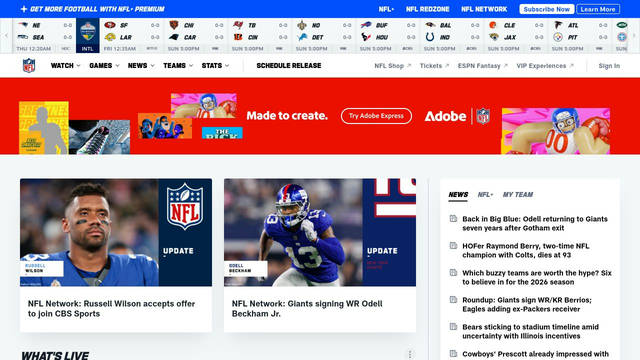Click the Browns team logo in scorestrip
The width and height of the screenshot is (640, 360).
point(493,25)
